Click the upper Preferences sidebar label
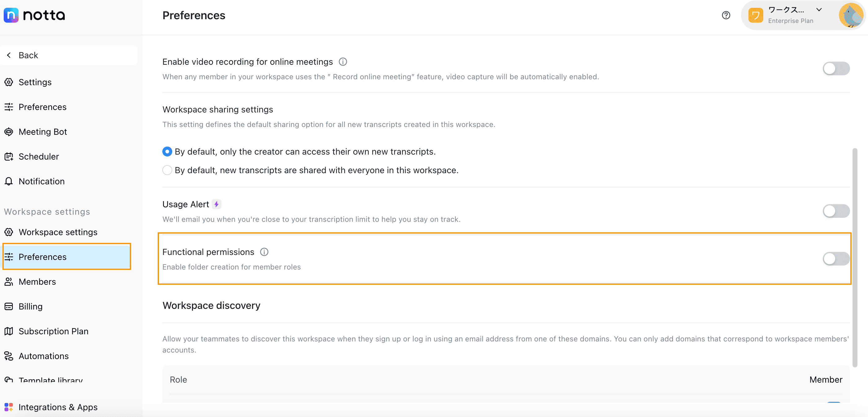Image resolution: width=868 pixels, height=417 pixels. (x=42, y=107)
